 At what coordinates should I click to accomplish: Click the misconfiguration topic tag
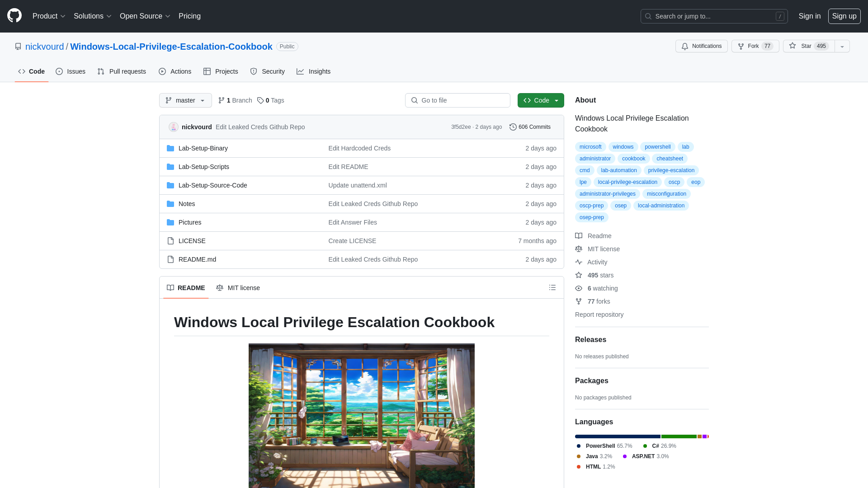666,194
